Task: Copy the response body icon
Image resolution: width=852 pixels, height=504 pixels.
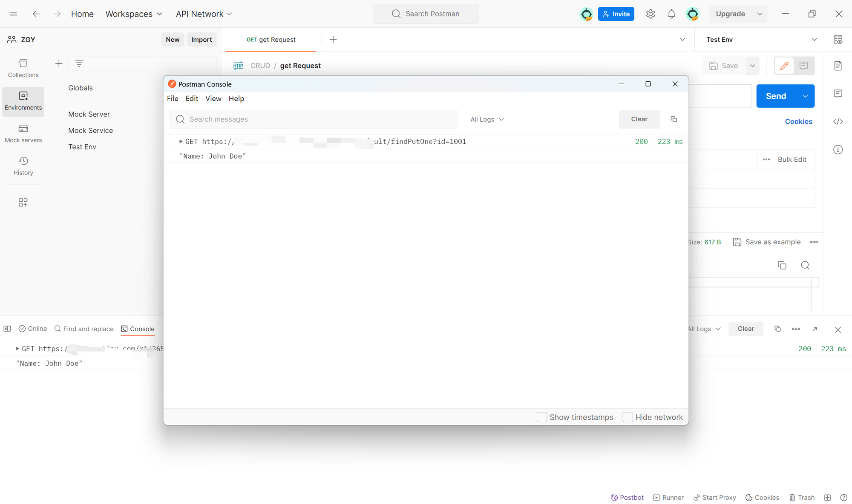Action: click(782, 265)
